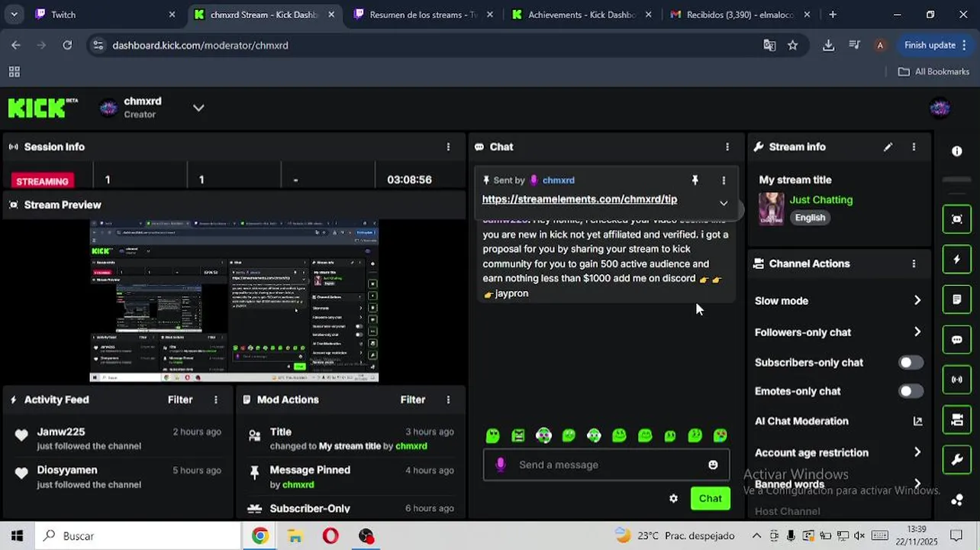Open Mod Actions Filter
Image resolution: width=980 pixels, height=550 pixels.
pyautogui.click(x=413, y=400)
